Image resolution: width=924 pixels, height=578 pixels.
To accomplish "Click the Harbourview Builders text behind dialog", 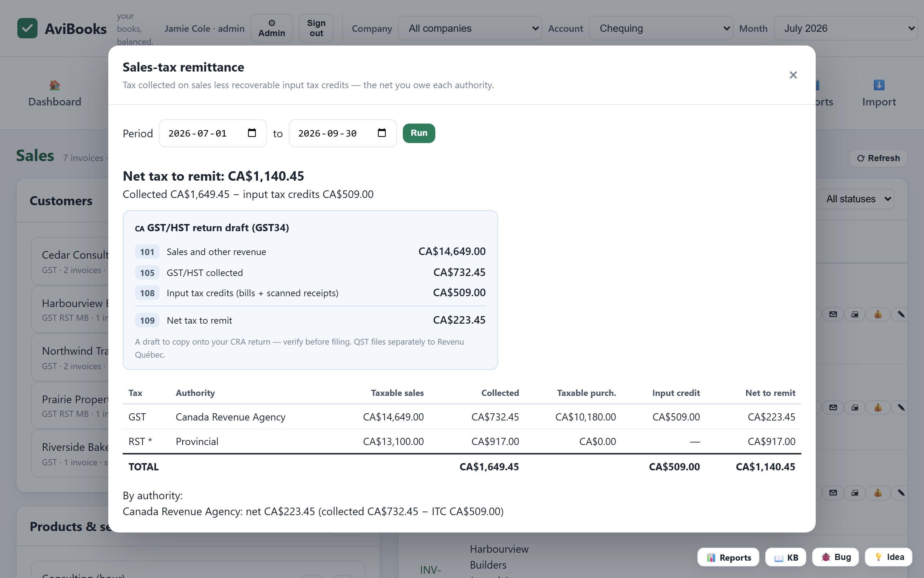I will pyautogui.click(x=499, y=557).
